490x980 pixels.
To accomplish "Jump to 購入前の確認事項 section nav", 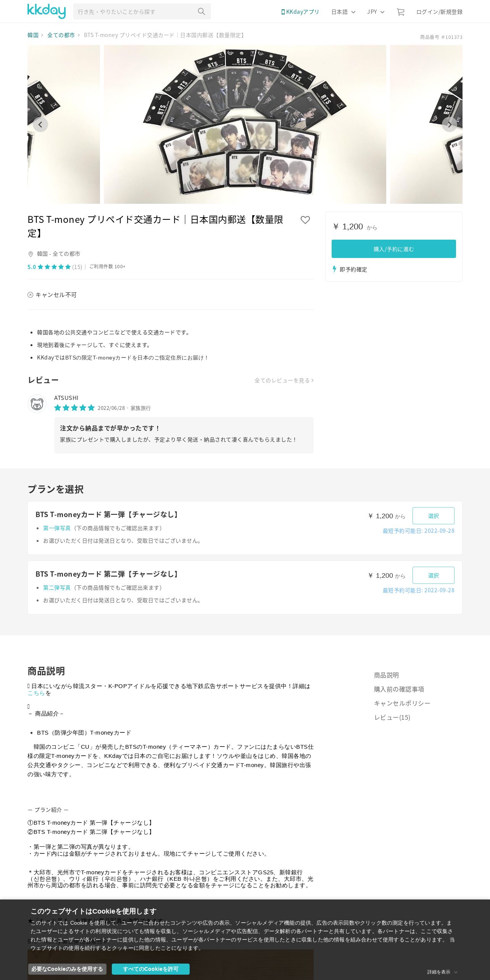I will click(x=399, y=689).
